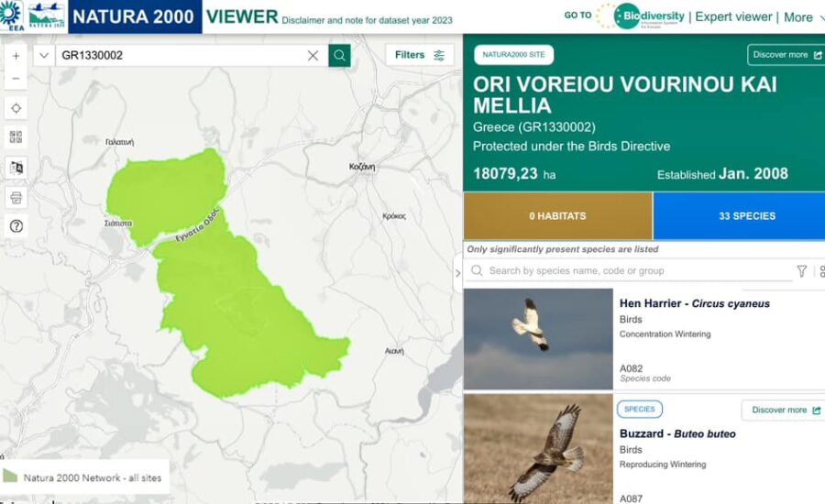The height and width of the screenshot is (504, 825).
Task: Open the More dropdown menu
Action: click(804, 17)
